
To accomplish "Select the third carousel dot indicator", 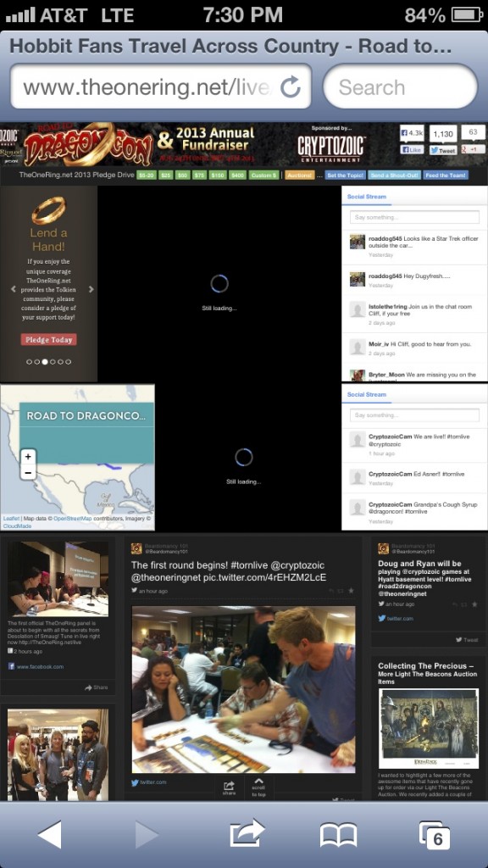I will click(45, 362).
